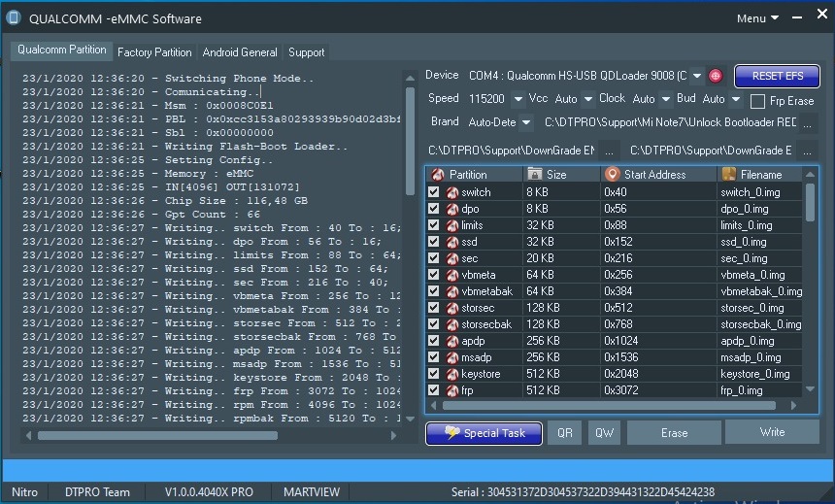Click the frp partition row icon
The image size is (835, 504).
(x=452, y=390)
